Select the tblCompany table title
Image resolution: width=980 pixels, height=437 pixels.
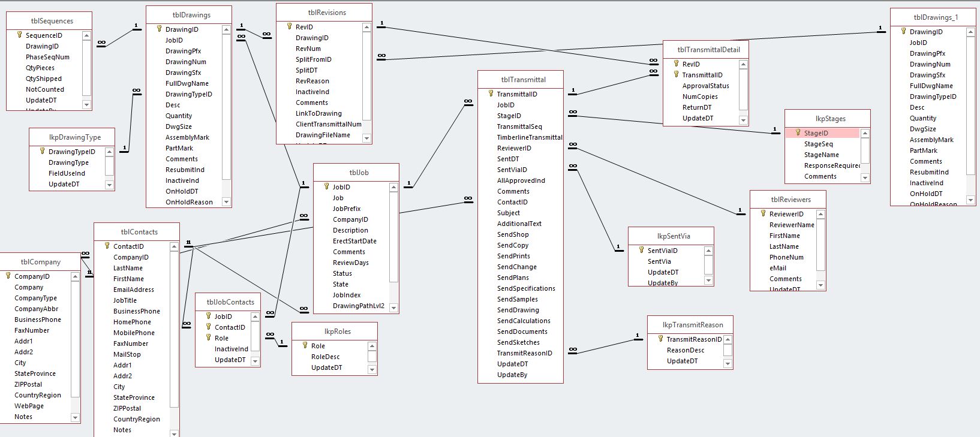point(41,262)
